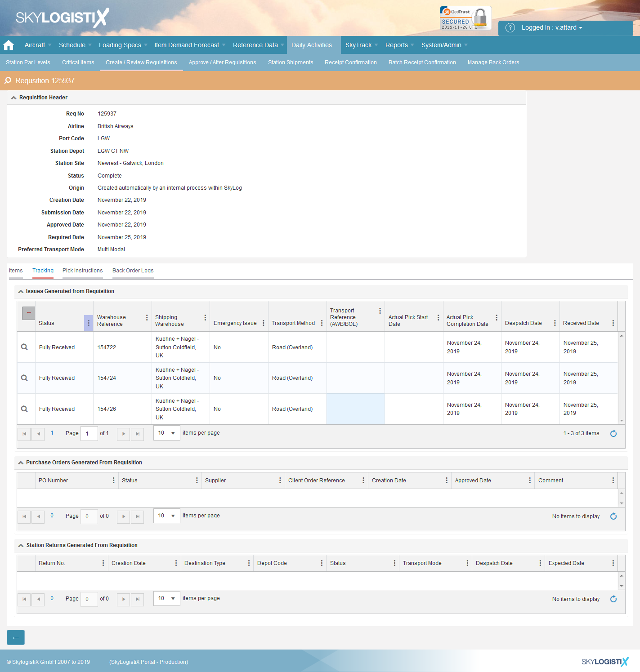Image resolution: width=640 pixels, height=672 pixels.
Task: Open Batch Receipt Confirmation page
Action: click(x=422, y=62)
